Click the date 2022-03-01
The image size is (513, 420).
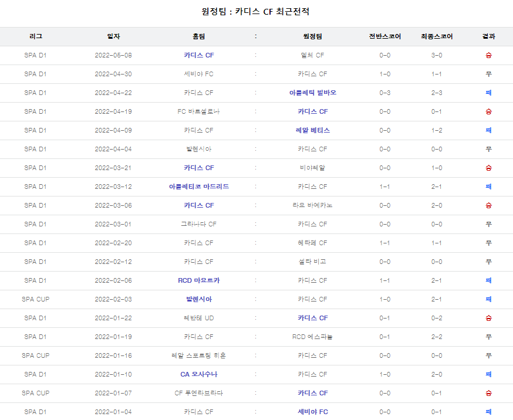[113, 224]
